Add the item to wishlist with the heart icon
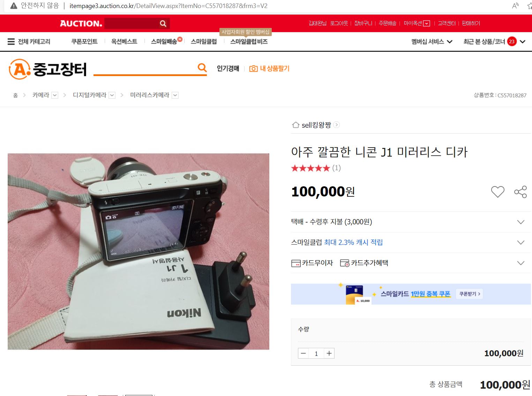The height and width of the screenshot is (396, 532). click(497, 192)
